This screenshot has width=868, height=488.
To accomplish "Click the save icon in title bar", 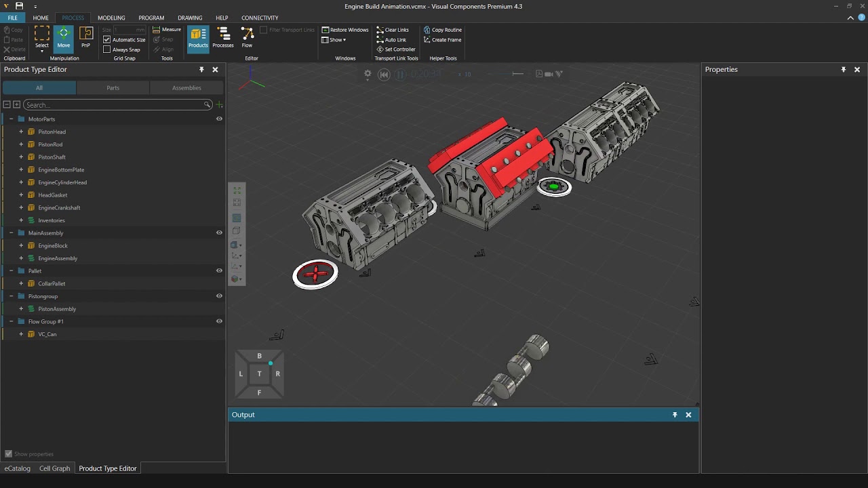I will tap(19, 6).
